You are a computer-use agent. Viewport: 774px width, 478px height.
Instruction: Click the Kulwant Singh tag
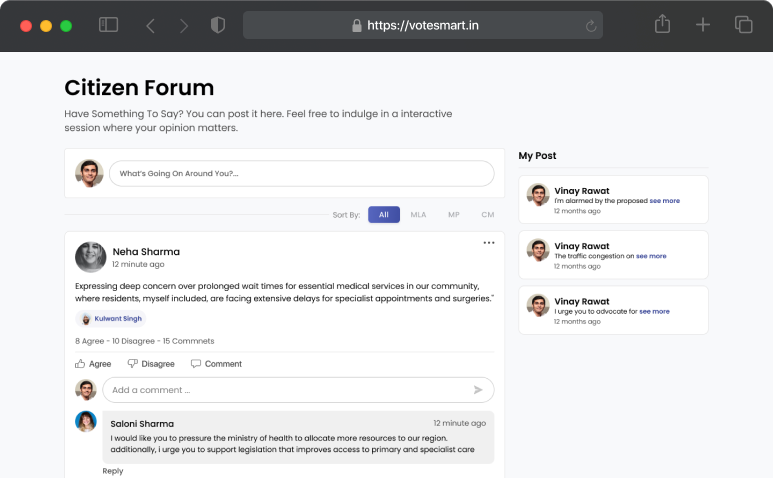point(111,319)
